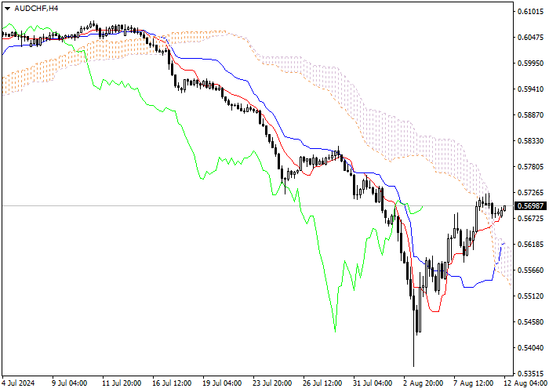Screen dimensions: 549x392
Task: Click the 0.57805 price axis label
Action: pyautogui.click(x=530, y=167)
